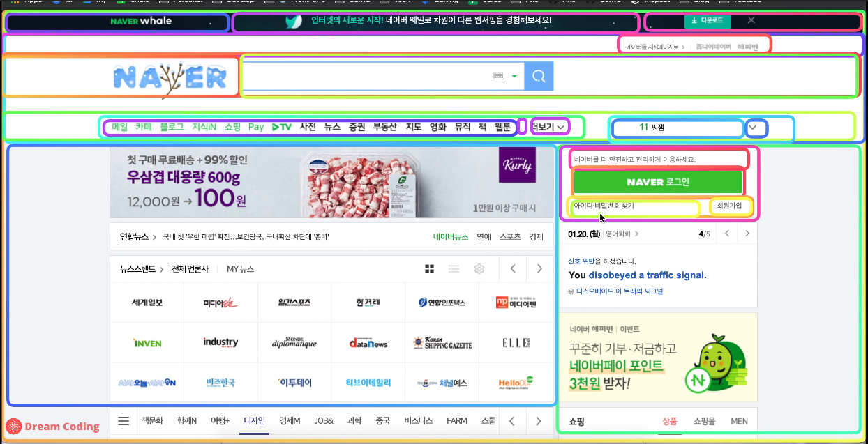Go to next newsstand page arrow
Viewport: 868px width, 444px height.
pyautogui.click(x=539, y=268)
